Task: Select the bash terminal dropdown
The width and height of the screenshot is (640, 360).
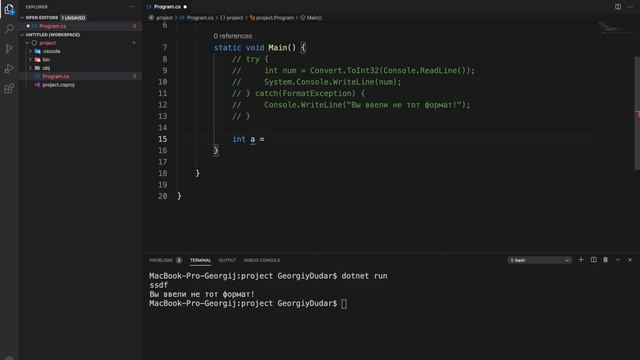Action: click(539, 260)
